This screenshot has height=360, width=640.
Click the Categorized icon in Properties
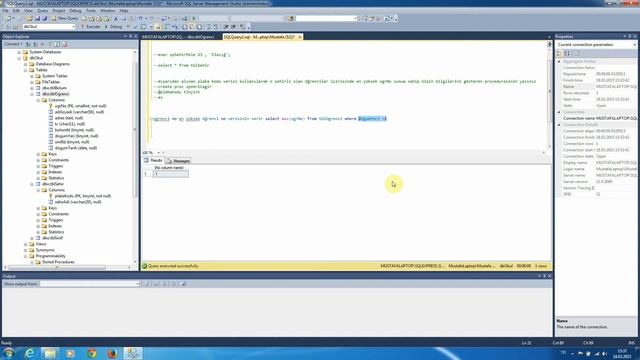pyautogui.click(x=560, y=53)
